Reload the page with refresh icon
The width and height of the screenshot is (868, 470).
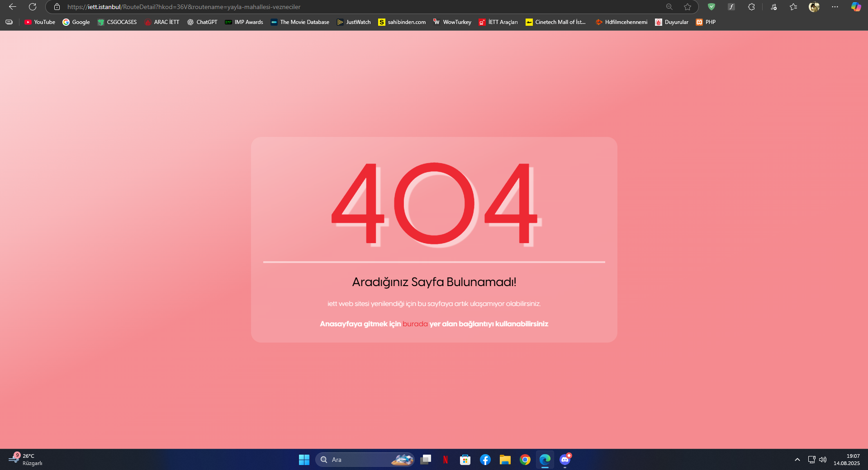coord(33,7)
